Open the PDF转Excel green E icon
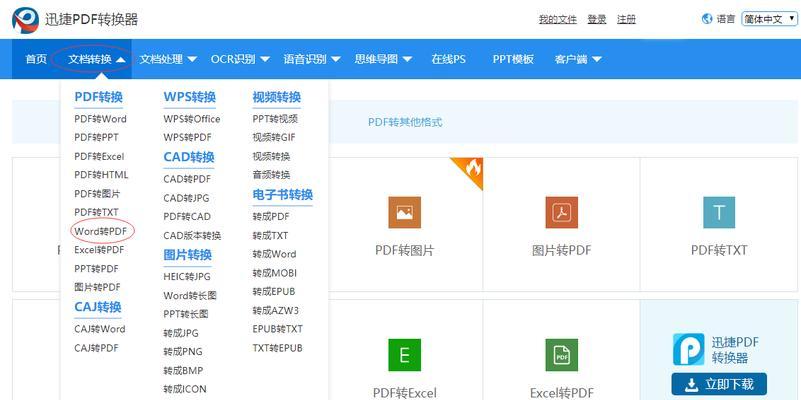The image size is (801, 400). click(x=405, y=355)
